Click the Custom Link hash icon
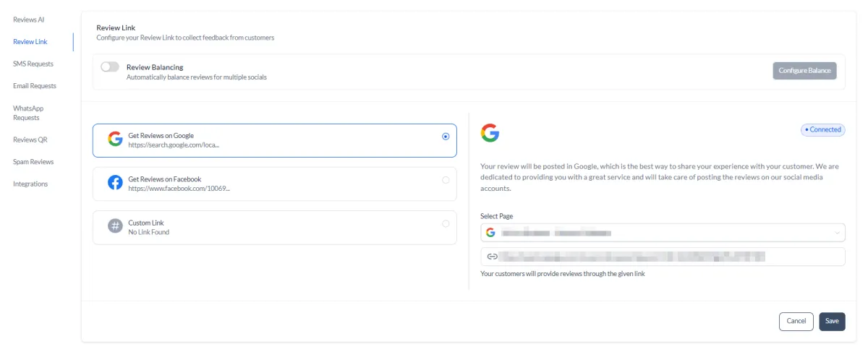The image size is (868, 352). pos(115,226)
